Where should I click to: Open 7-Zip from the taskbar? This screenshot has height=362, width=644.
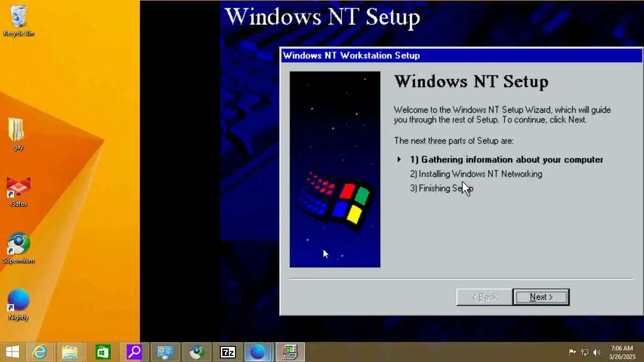228,352
